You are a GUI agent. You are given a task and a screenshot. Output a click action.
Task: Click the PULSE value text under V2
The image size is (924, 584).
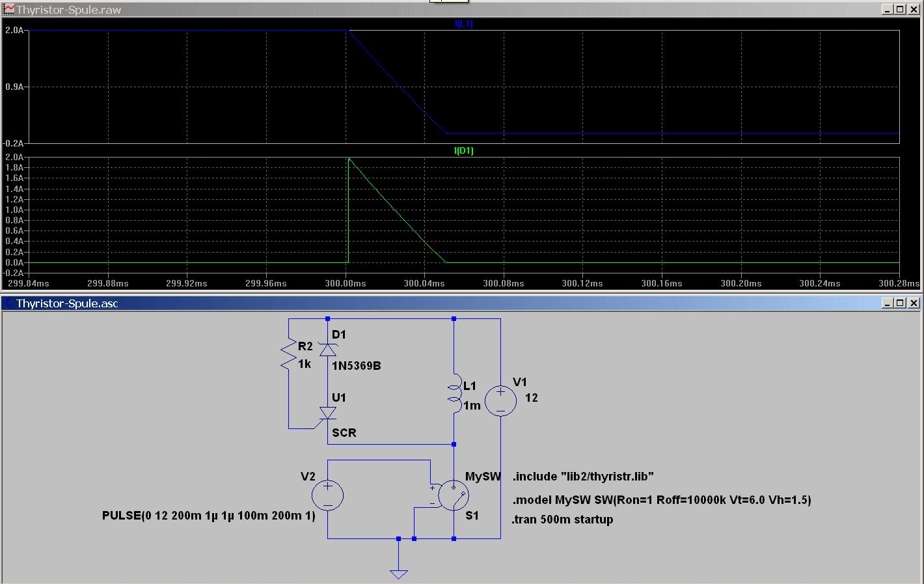[208, 516]
